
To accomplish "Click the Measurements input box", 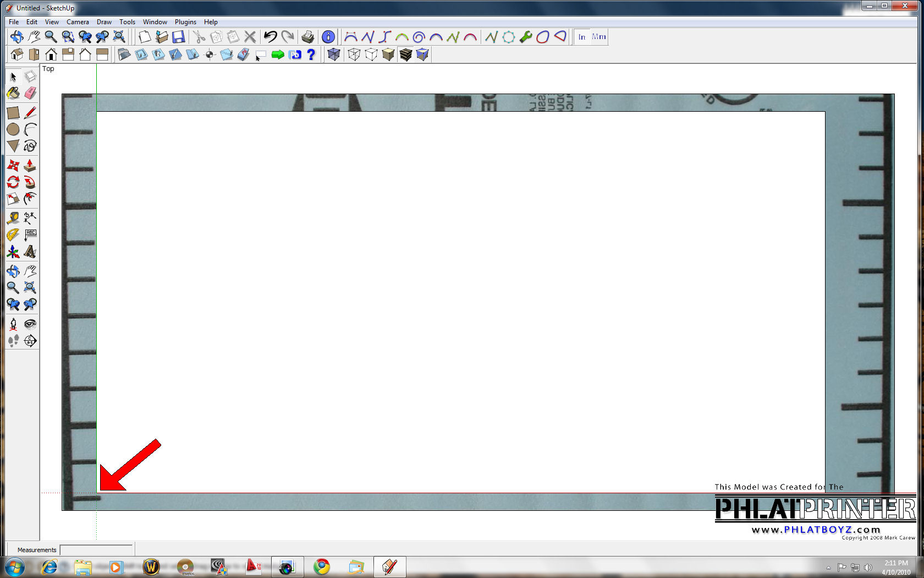I will [96, 549].
